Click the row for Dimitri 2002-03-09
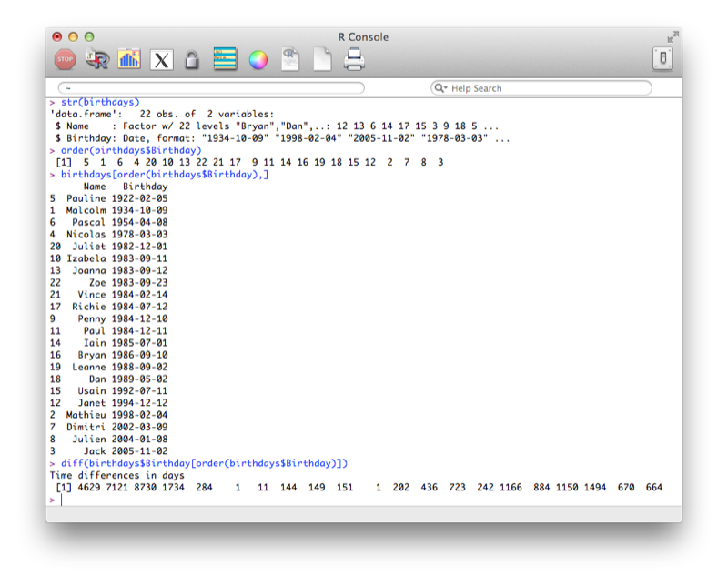This screenshot has width=728, height=586. pyautogui.click(x=108, y=427)
